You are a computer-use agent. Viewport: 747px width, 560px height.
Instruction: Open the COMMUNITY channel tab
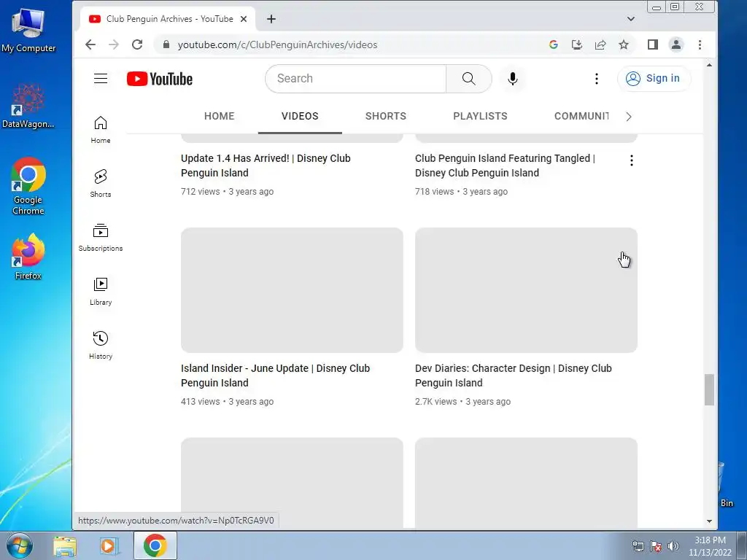(x=581, y=116)
